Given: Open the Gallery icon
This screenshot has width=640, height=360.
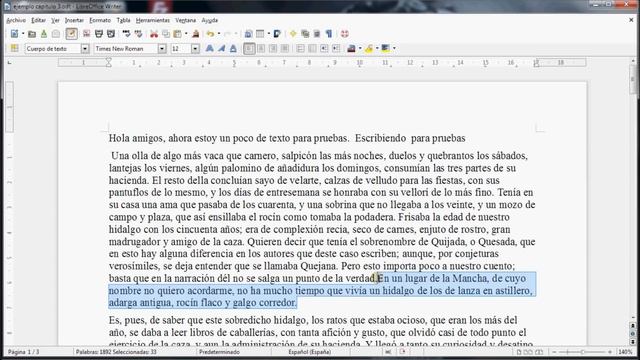Looking at the screenshot, I should tap(305, 34).
